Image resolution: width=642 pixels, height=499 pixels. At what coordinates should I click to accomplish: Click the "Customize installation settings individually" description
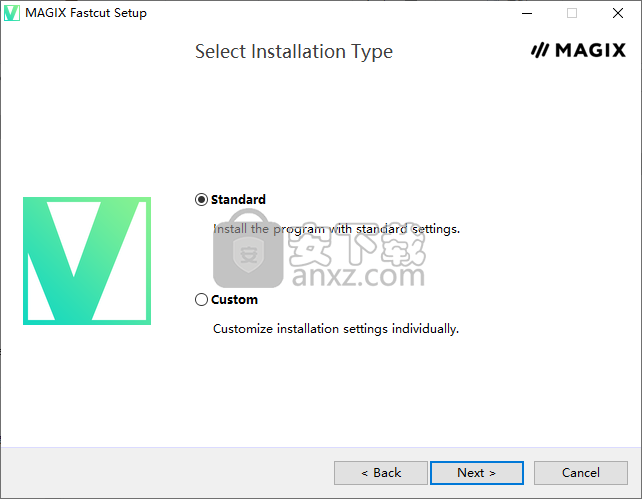point(336,329)
